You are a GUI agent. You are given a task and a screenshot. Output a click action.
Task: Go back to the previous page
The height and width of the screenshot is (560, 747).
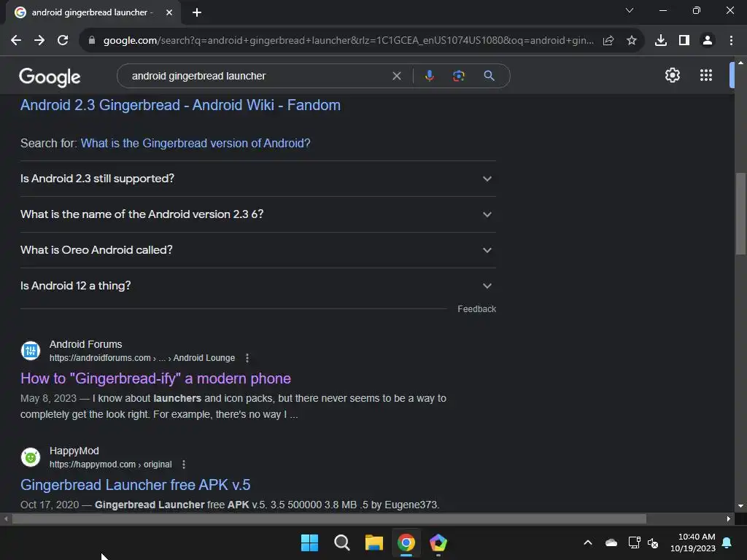(16, 41)
